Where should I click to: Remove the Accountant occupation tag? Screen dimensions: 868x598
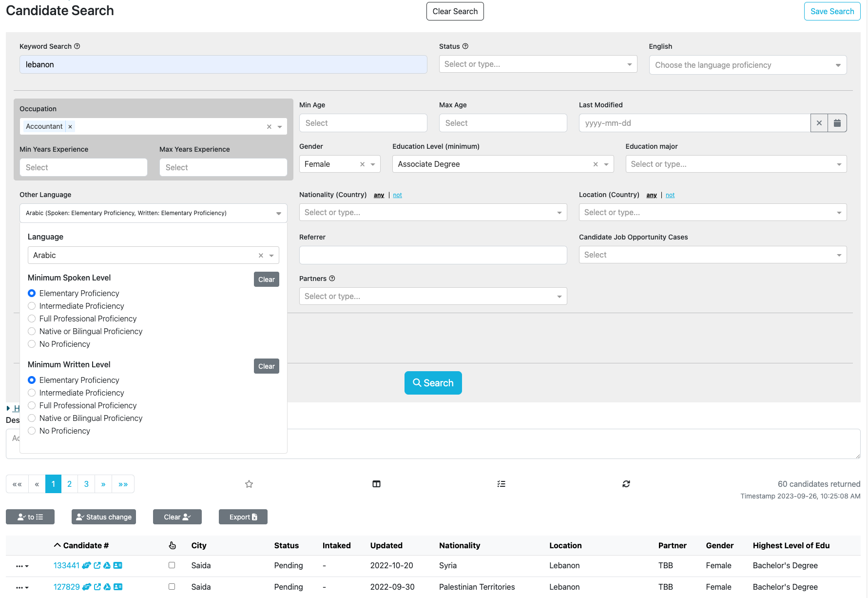[70, 127]
